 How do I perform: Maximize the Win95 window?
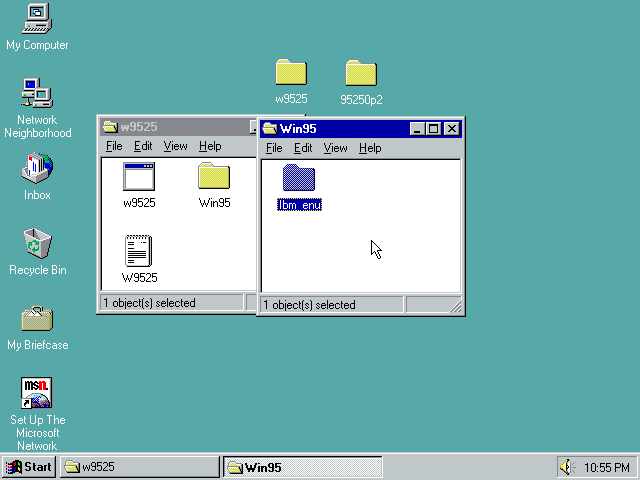[433, 129]
